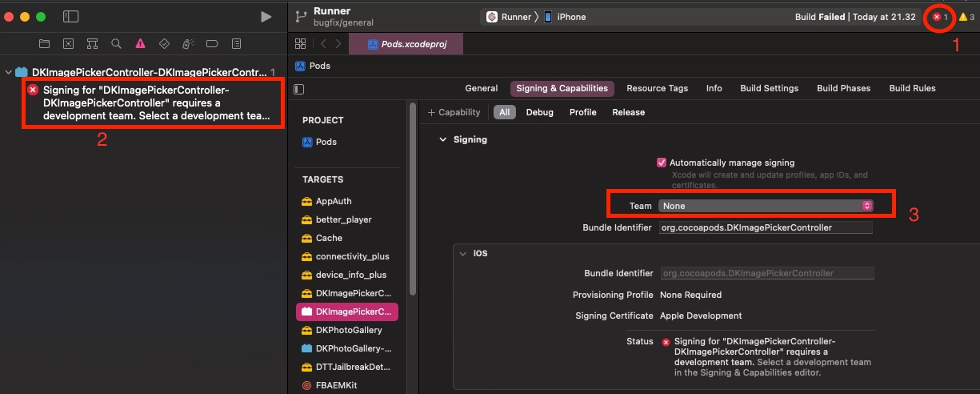Open the Test navigator diamond icon
This screenshot has height=394, width=980.
pos(164,43)
